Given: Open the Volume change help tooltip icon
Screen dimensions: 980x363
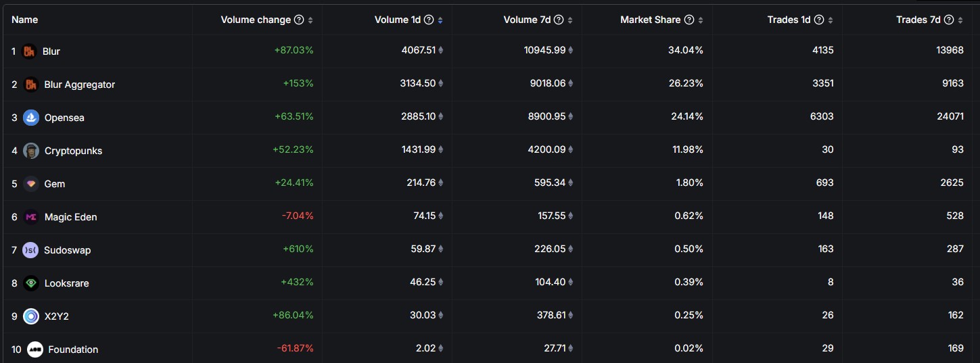Looking at the screenshot, I should click(x=299, y=20).
